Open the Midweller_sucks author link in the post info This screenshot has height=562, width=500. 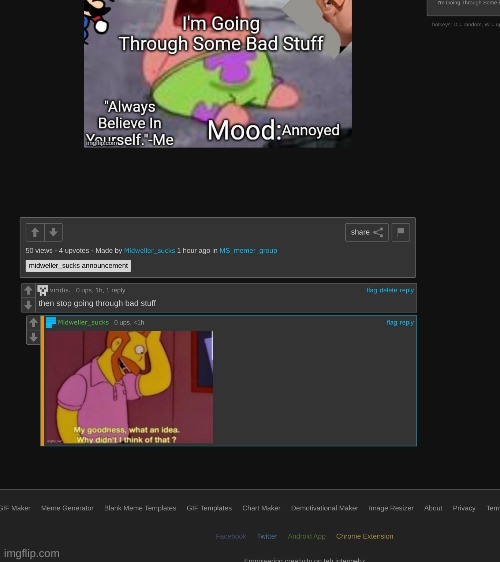[149, 251]
